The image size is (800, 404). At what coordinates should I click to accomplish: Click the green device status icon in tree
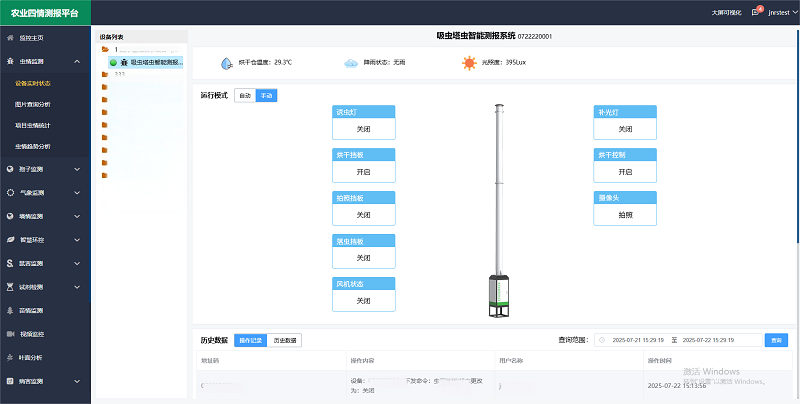[113, 62]
